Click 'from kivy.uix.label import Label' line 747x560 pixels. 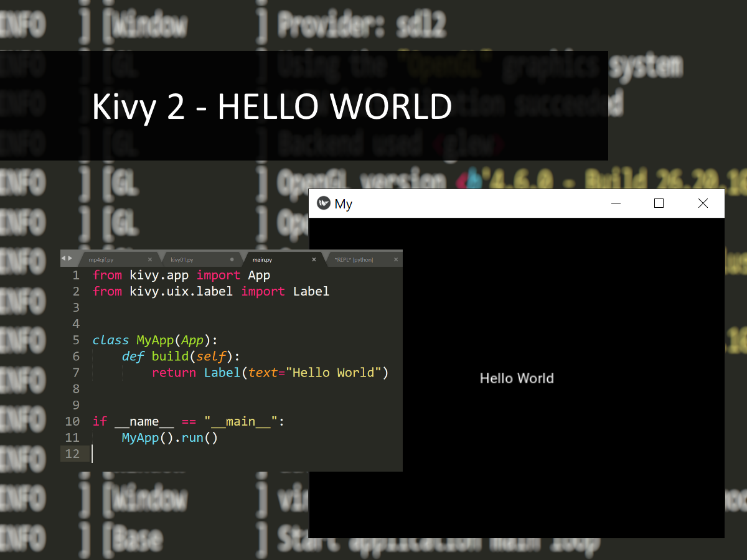tap(211, 291)
